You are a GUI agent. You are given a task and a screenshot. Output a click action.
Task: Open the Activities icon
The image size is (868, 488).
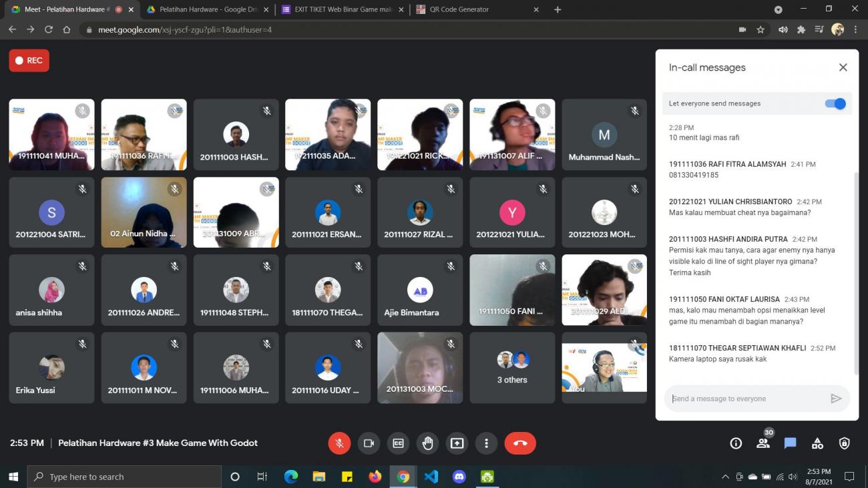pos(817,443)
